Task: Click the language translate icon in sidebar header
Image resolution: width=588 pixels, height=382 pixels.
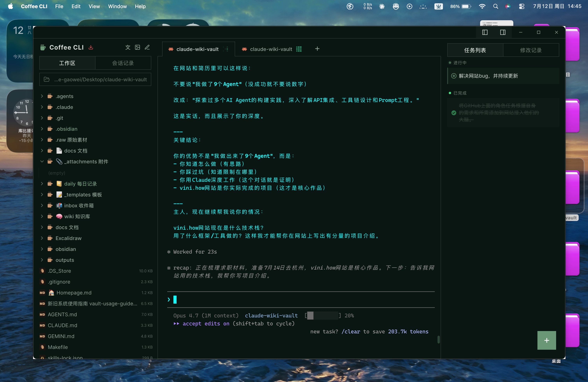Action: [x=128, y=47]
